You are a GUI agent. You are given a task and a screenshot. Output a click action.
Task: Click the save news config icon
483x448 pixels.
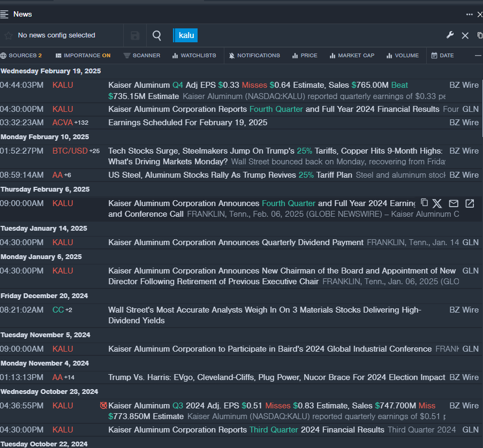(135, 35)
